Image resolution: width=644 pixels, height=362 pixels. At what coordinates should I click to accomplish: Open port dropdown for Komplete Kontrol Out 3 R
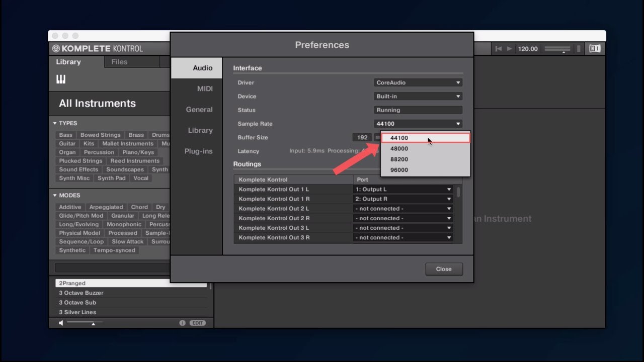(x=403, y=237)
